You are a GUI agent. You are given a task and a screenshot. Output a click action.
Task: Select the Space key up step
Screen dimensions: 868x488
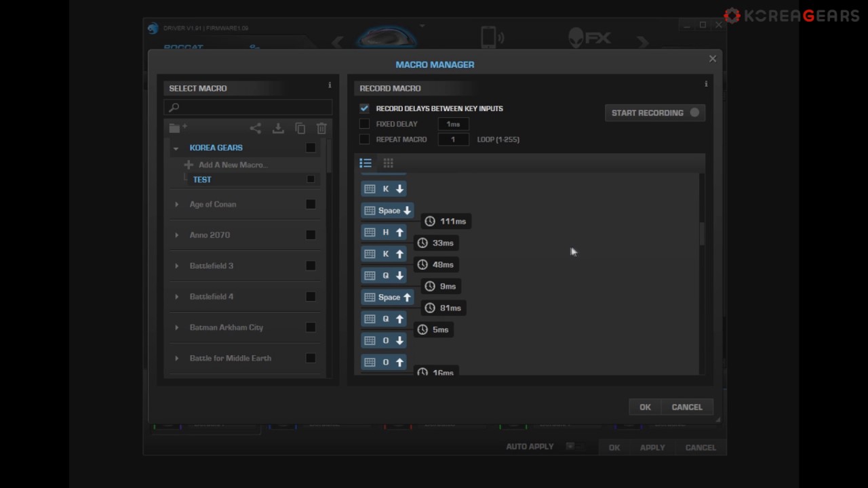click(387, 298)
